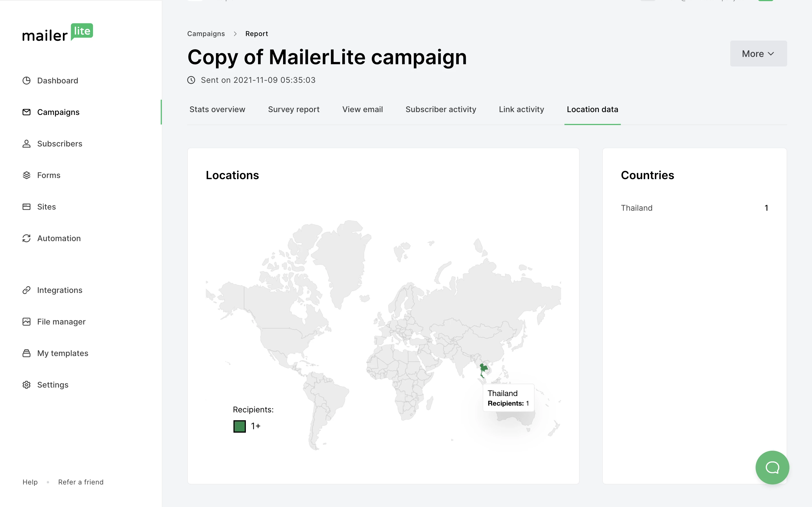The height and width of the screenshot is (507, 812).
Task: Go to the Survey report tab
Action: tap(294, 109)
